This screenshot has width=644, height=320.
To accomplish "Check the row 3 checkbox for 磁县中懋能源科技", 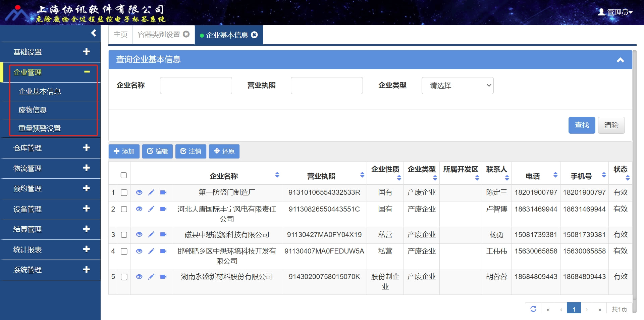I will click(x=124, y=235).
